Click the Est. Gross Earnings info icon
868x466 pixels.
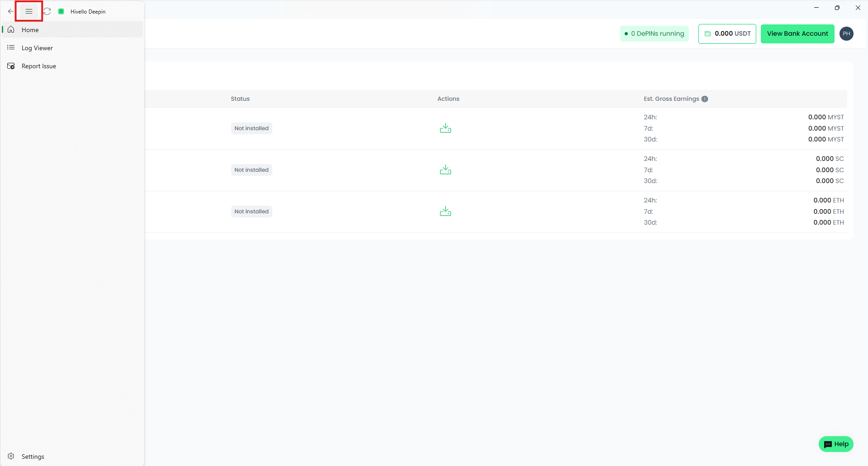[x=704, y=99]
